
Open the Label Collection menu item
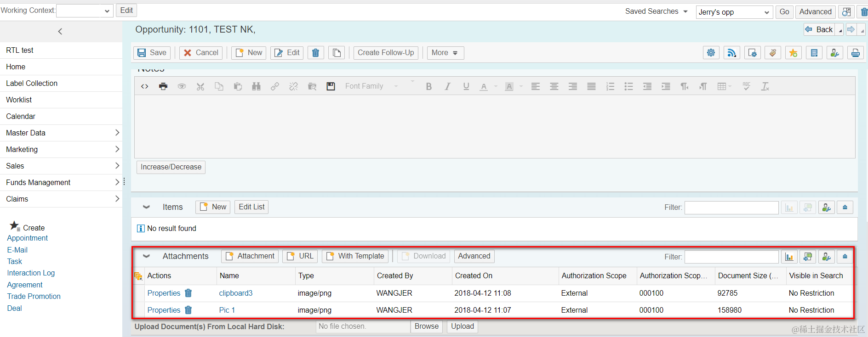[61, 83]
